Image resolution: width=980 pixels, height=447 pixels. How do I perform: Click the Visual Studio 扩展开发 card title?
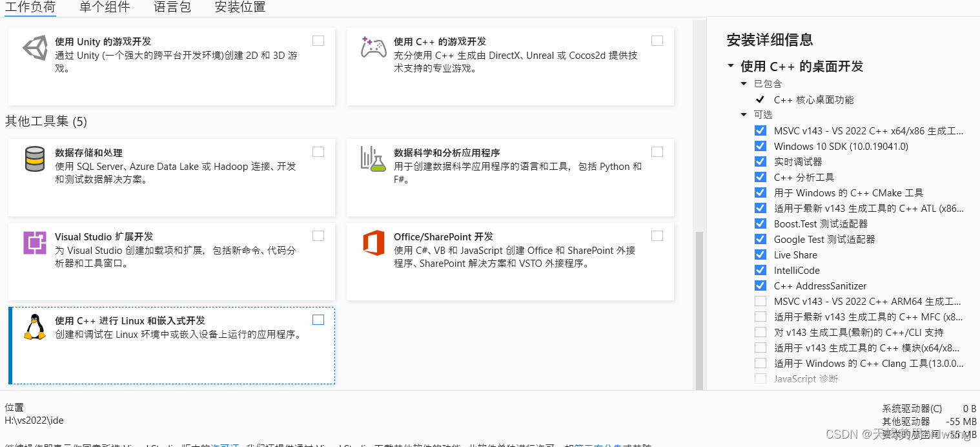click(104, 237)
